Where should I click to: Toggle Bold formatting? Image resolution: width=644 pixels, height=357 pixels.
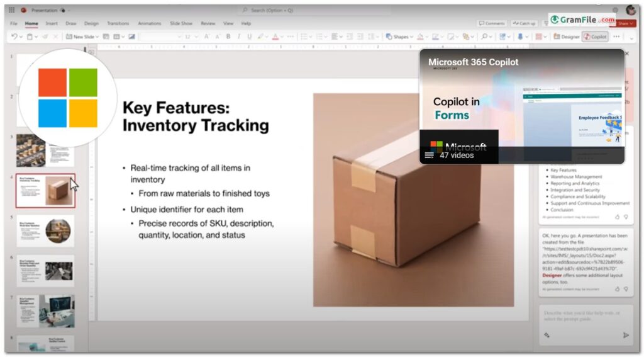coord(228,37)
